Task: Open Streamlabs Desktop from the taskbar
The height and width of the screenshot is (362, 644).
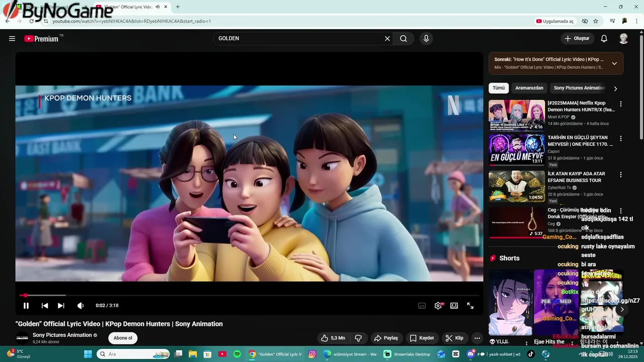Action: (x=407, y=354)
